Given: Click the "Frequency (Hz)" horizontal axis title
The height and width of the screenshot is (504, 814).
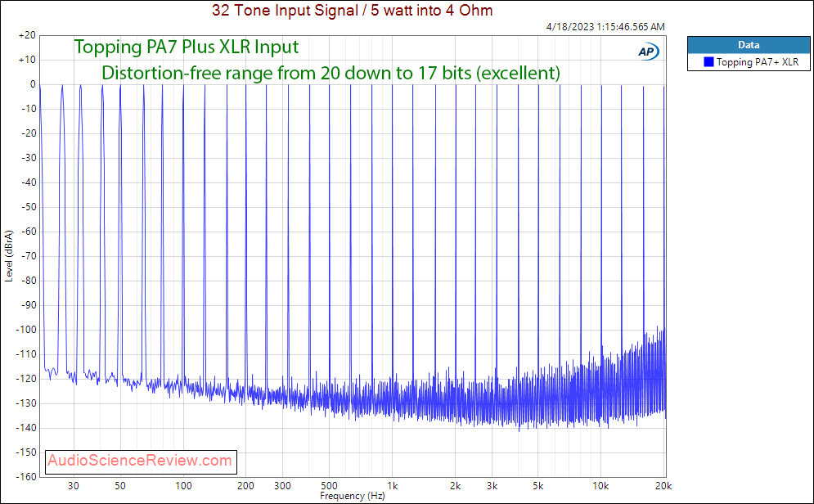Looking at the screenshot, I should [352, 496].
